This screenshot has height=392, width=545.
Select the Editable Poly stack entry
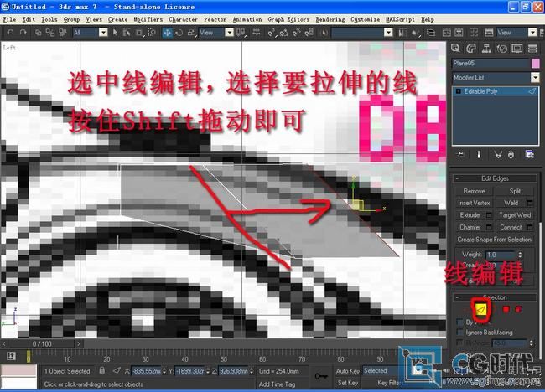point(496,91)
